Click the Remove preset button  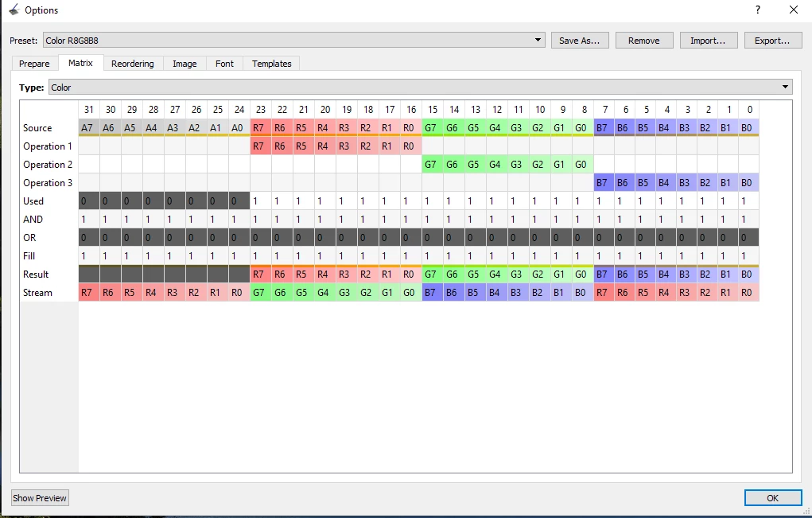(643, 41)
